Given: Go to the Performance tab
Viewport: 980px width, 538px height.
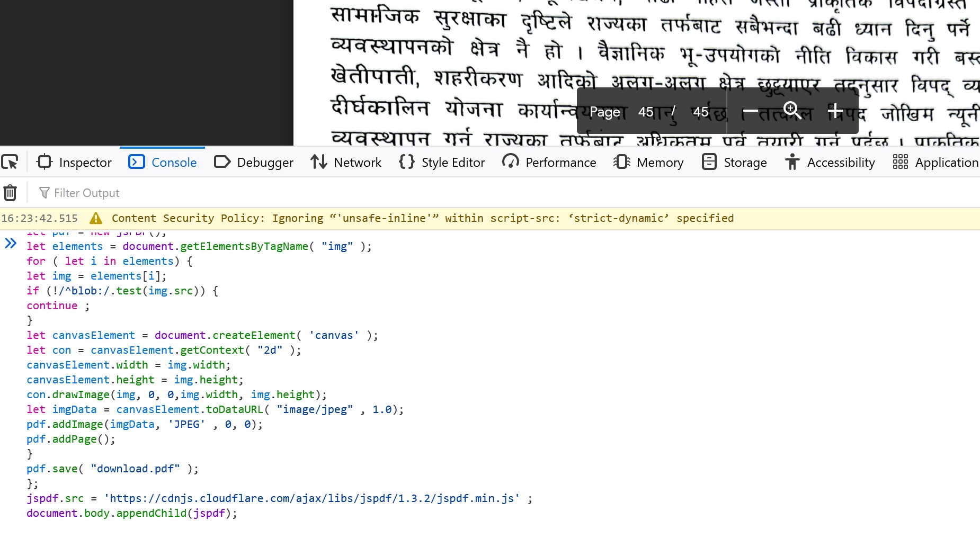Looking at the screenshot, I should tap(549, 162).
